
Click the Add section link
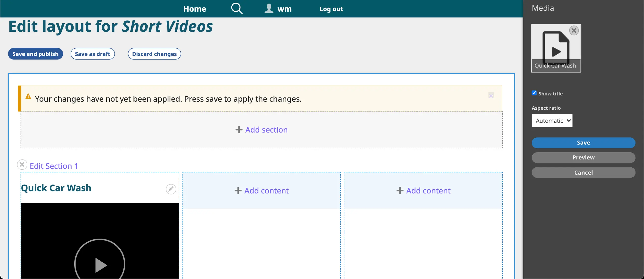(x=262, y=130)
